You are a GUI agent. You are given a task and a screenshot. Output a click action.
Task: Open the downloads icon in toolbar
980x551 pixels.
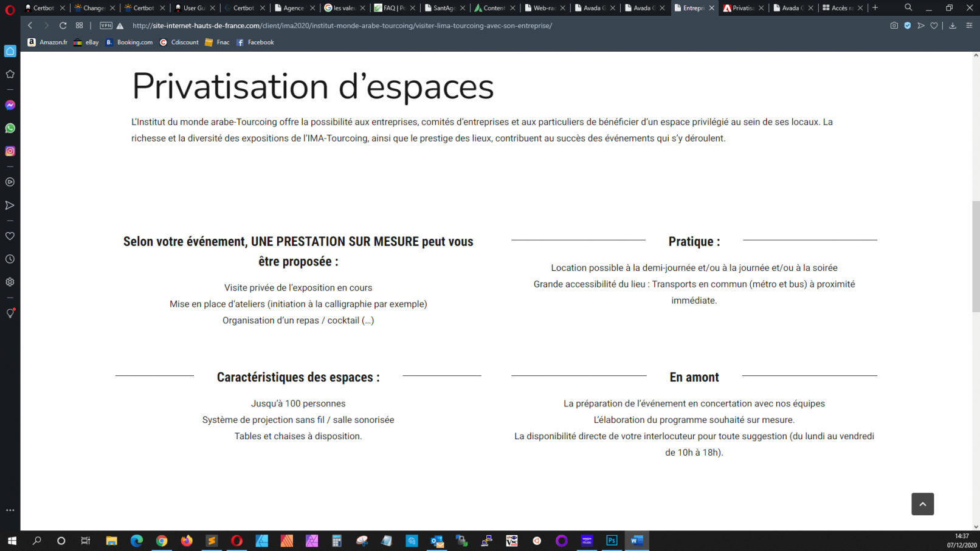tap(953, 26)
